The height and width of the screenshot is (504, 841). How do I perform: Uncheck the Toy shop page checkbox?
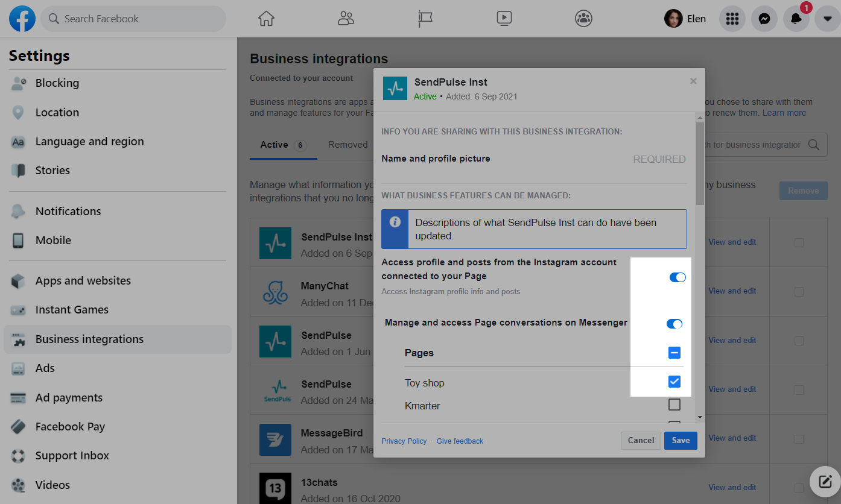pyautogui.click(x=674, y=382)
